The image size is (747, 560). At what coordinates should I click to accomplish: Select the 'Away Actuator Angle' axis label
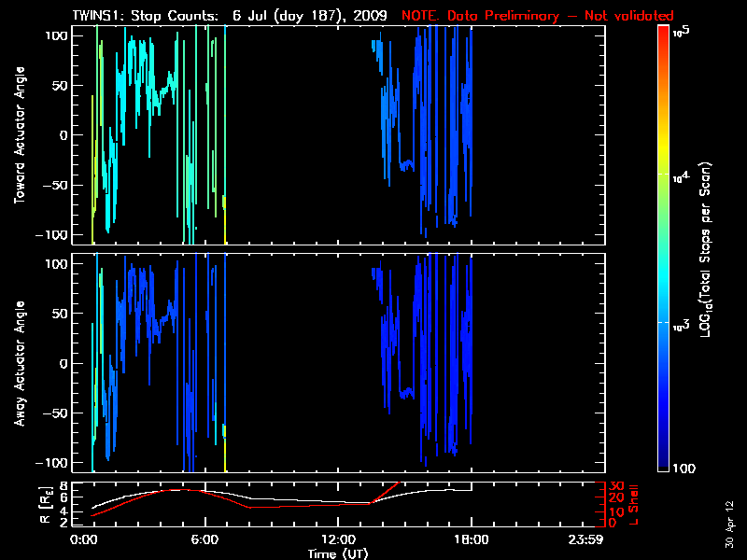click(x=18, y=364)
